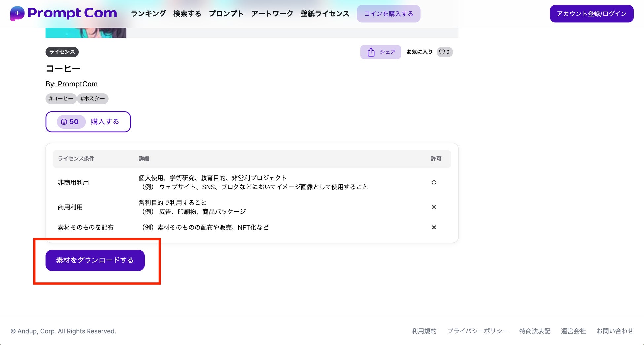Click the お問い合わせ footer link
The width and height of the screenshot is (644, 345).
point(615,331)
